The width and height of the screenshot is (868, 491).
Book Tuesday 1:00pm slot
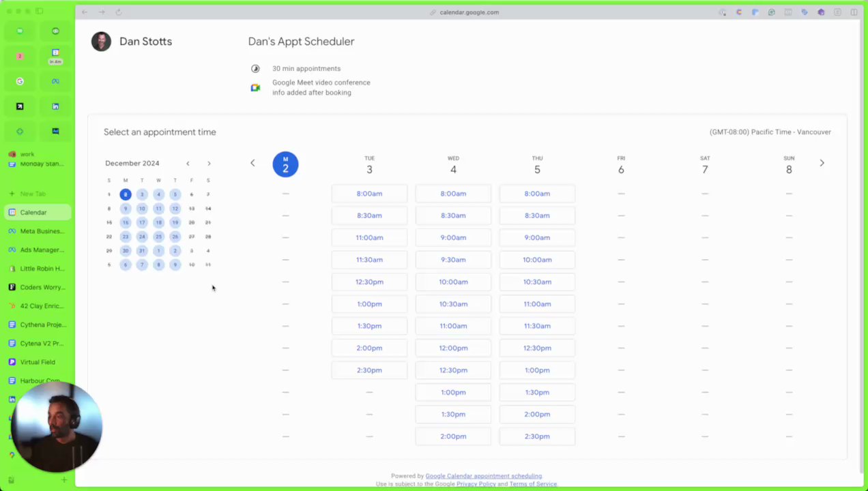(369, 304)
